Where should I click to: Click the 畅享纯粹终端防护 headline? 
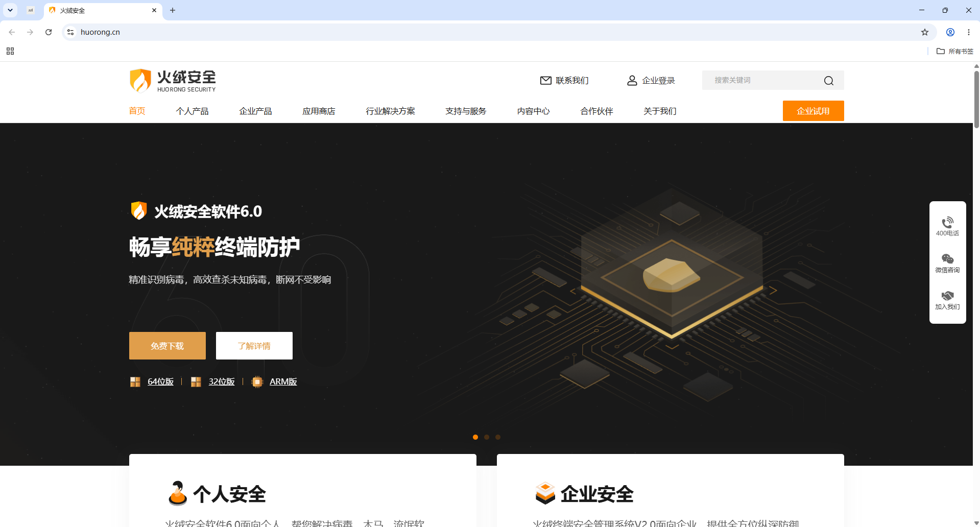click(214, 248)
